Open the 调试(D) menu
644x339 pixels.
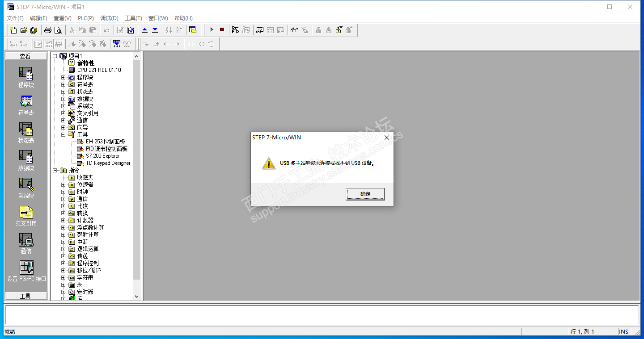pos(109,18)
